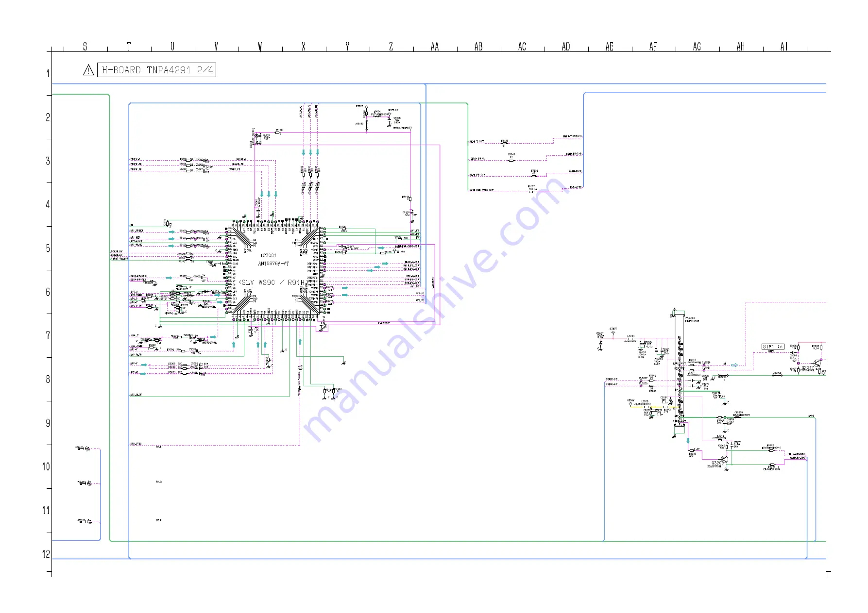Click row number 10 on the left ruler

tap(46, 467)
